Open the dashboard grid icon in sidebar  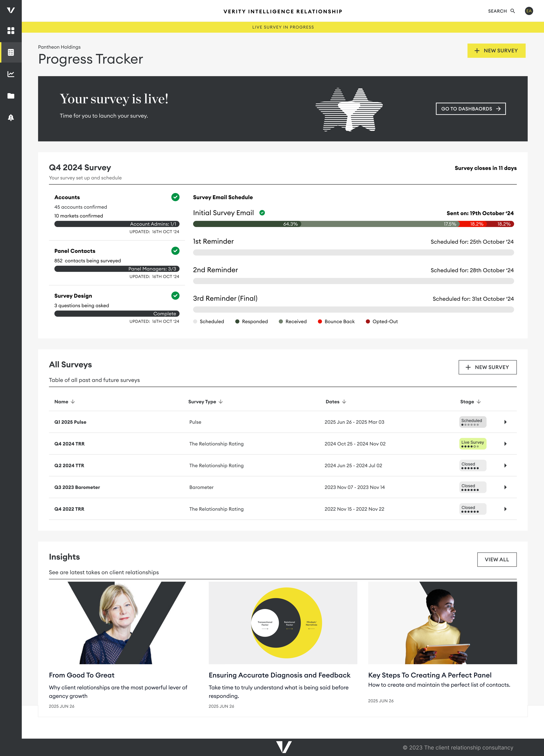11,31
